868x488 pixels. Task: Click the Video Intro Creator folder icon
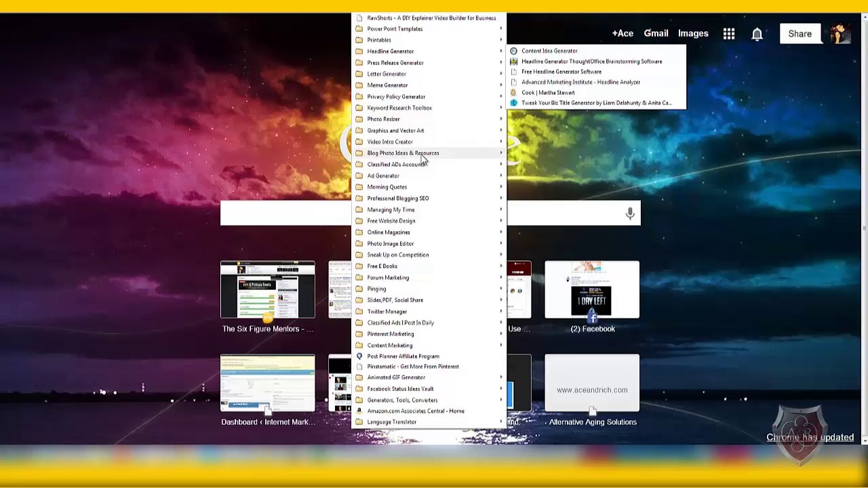359,142
